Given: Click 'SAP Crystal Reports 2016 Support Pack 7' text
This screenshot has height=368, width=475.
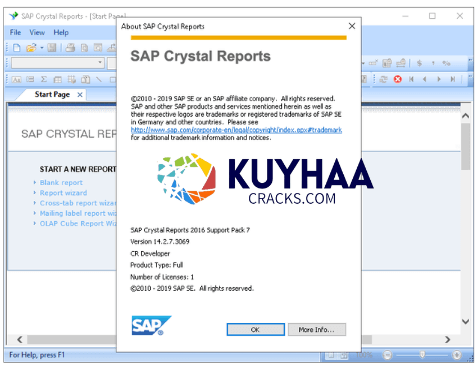Looking at the screenshot, I should point(190,230).
